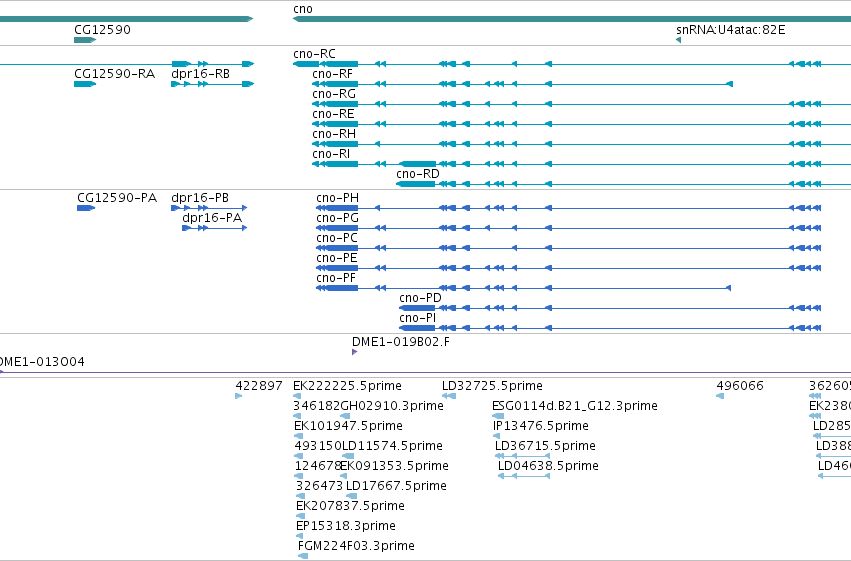Select the arrow glyph under 496066
This screenshot has width=851, height=561.
click(720, 396)
